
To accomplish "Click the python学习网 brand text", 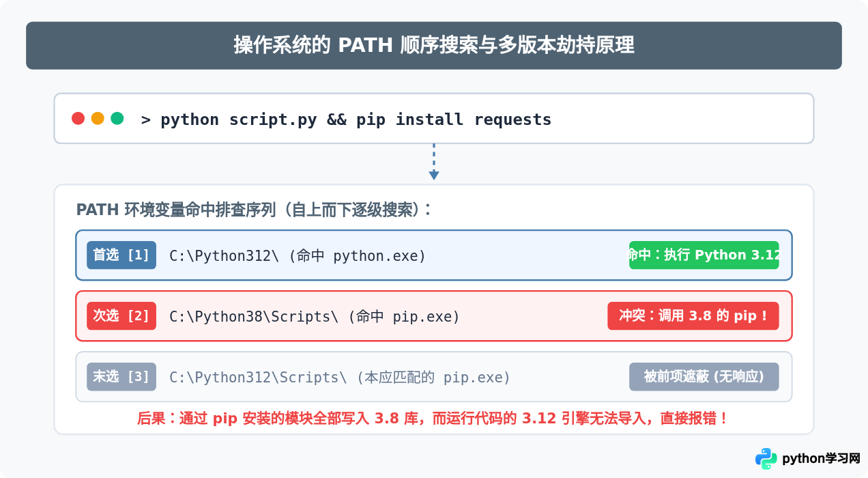I will [x=821, y=458].
